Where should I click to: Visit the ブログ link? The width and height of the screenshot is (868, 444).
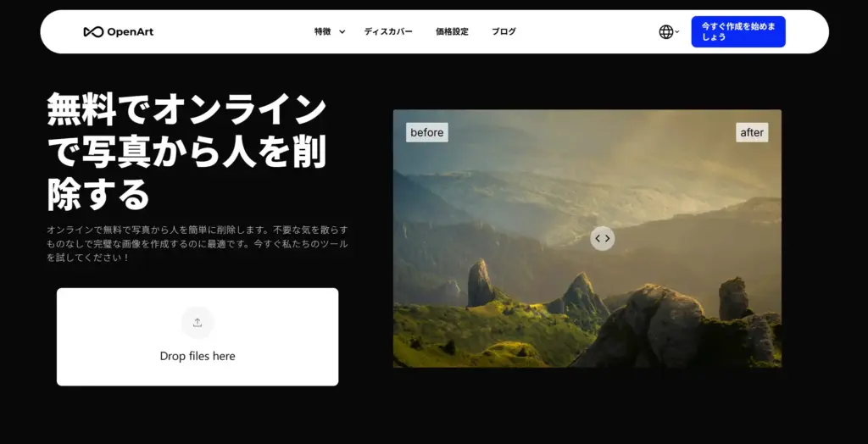[x=504, y=31]
